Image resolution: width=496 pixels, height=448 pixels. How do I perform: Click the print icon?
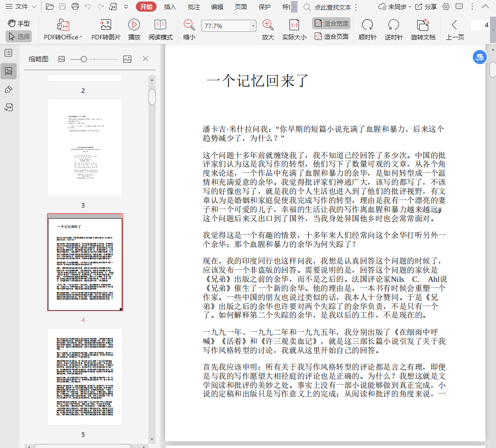coord(75,7)
